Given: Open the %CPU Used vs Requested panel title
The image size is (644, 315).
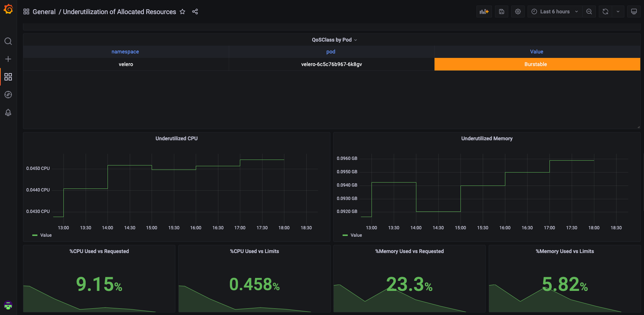Looking at the screenshot, I should point(99,251).
